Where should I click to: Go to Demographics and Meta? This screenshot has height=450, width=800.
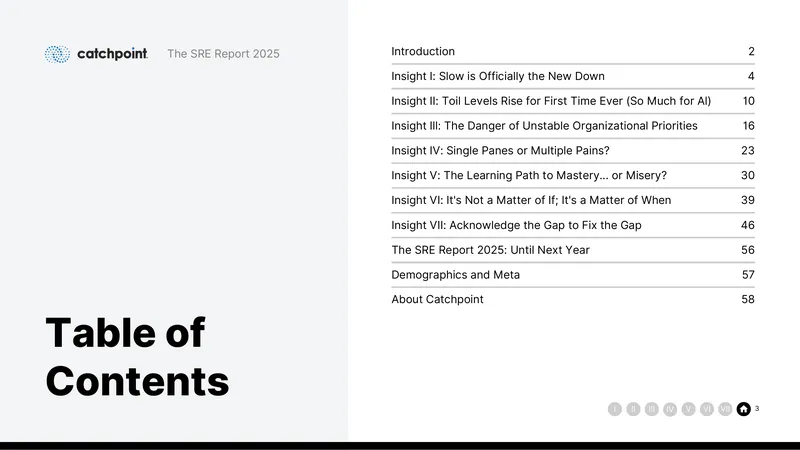[573, 274]
